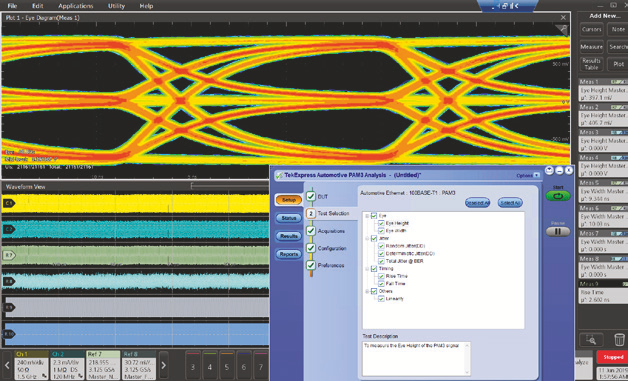
Task: Collapse the Eye tree node
Action: pos(367,216)
